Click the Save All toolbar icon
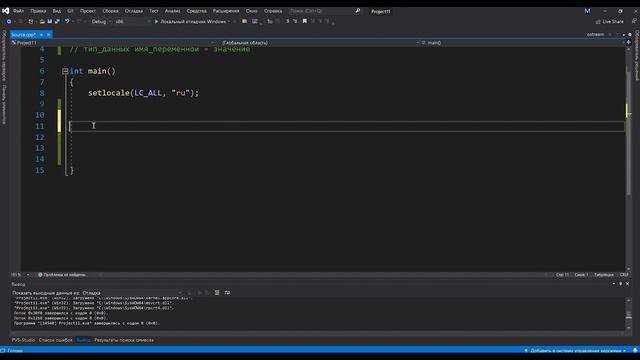 click(x=57, y=22)
